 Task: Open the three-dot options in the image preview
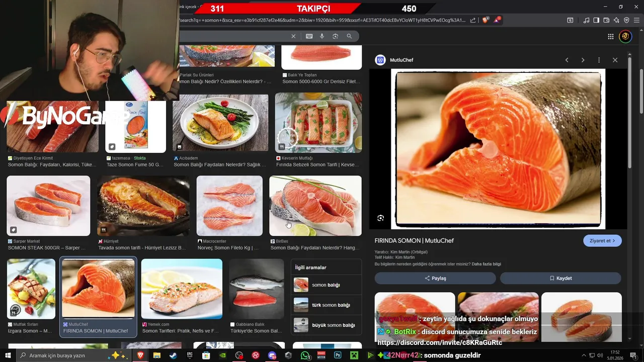tap(599, 60)
